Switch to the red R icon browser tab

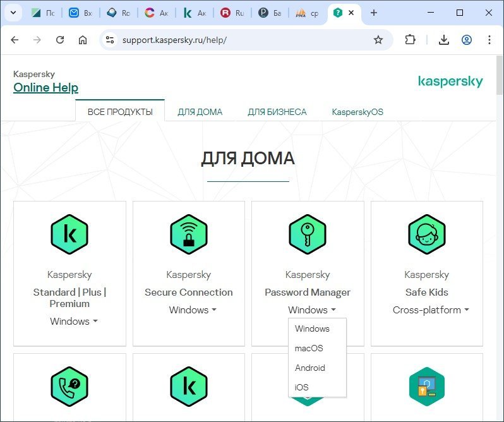tap(232, 13)
